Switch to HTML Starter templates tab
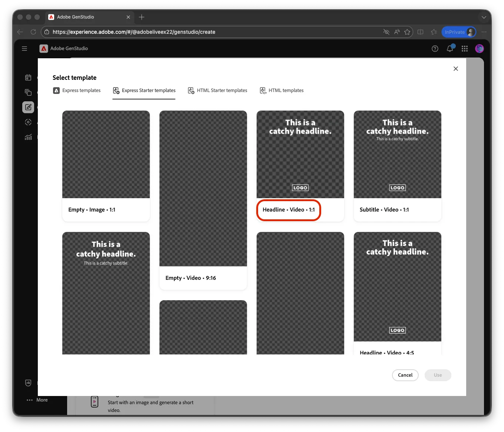This screenshot has width=504, height=432. (218, 91)
